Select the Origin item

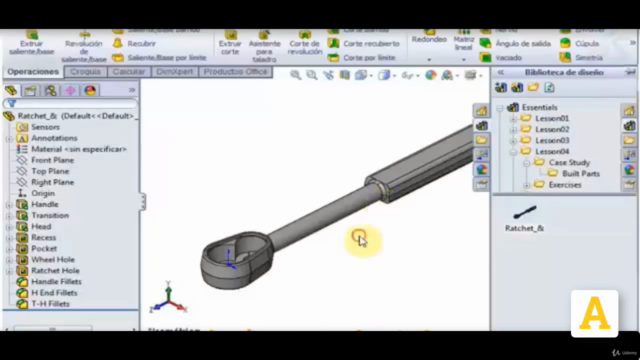43,193
